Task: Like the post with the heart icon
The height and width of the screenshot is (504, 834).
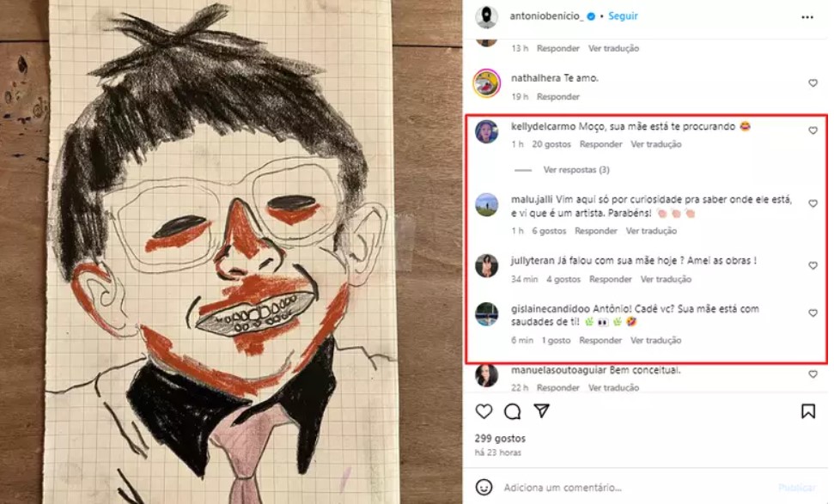Action: pyautogui.click(x=484, y=412)
